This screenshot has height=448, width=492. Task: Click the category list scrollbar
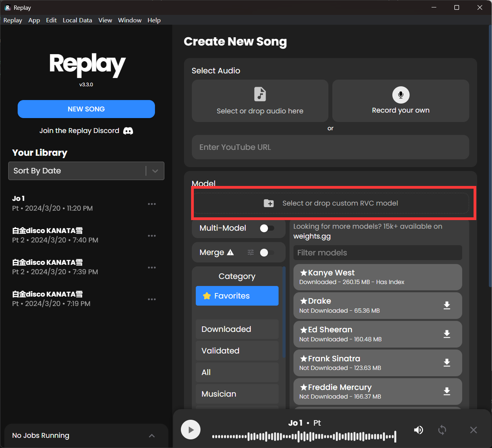click(x=284, y=312)
